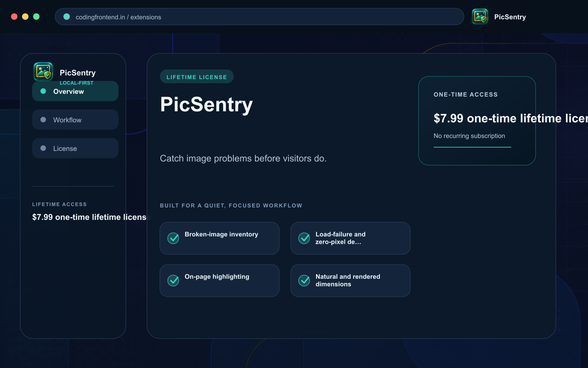588x368 pixels.
Task: Click the teal dot in the address bar
Action: pyautogui.click(x=67, y=17)
